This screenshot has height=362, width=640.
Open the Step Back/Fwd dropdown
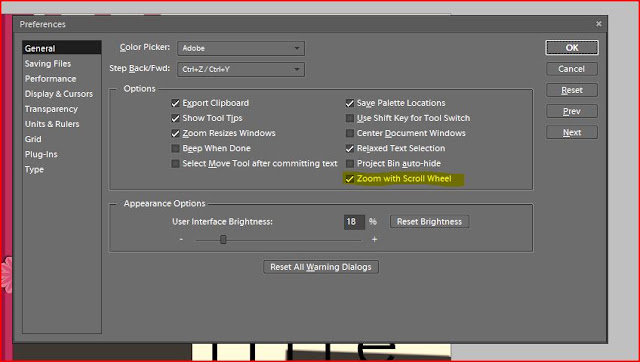tap(241, 69)
